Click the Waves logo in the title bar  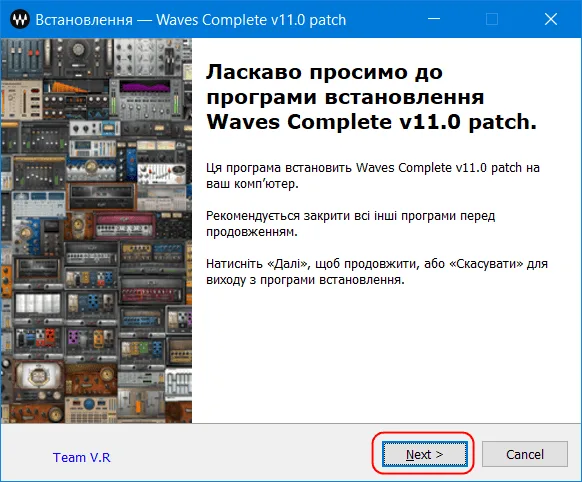(x=20, y=19)
